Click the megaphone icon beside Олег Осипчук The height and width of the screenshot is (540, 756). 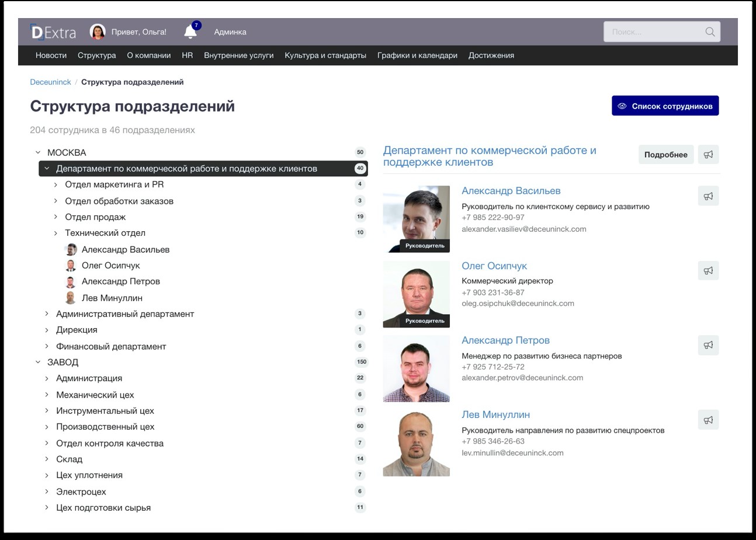point(708,270)
